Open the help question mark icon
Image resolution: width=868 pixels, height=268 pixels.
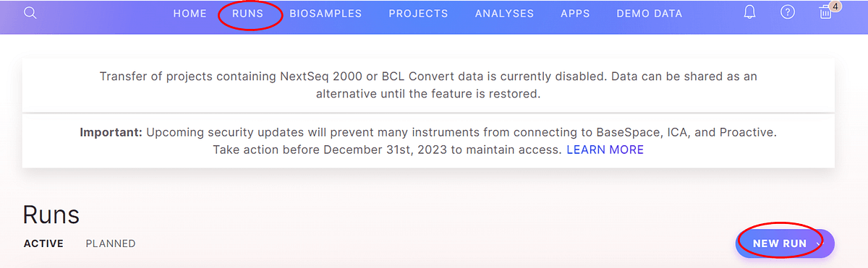point(788,12)
